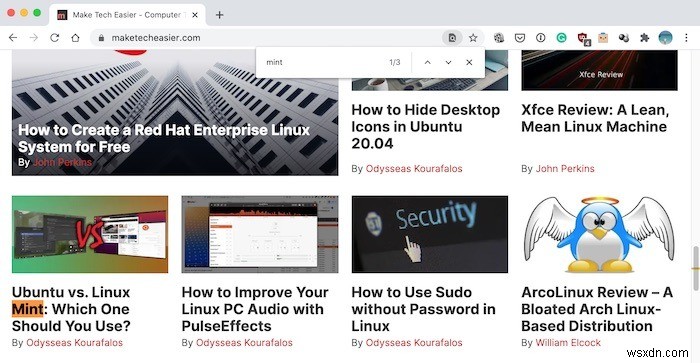Focus the find bar 'mint' text field
Viewport: 700px width, 363px height.
(324, 63)
